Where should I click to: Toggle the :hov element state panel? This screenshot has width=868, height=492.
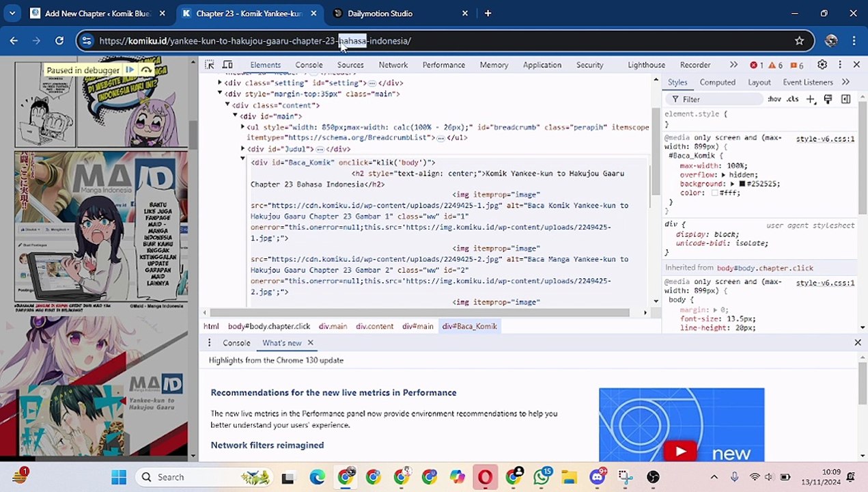pos(774,99)
